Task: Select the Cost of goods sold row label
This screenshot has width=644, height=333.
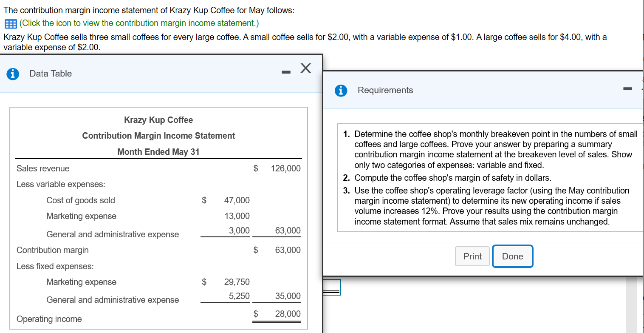Action: click(81, 200)
